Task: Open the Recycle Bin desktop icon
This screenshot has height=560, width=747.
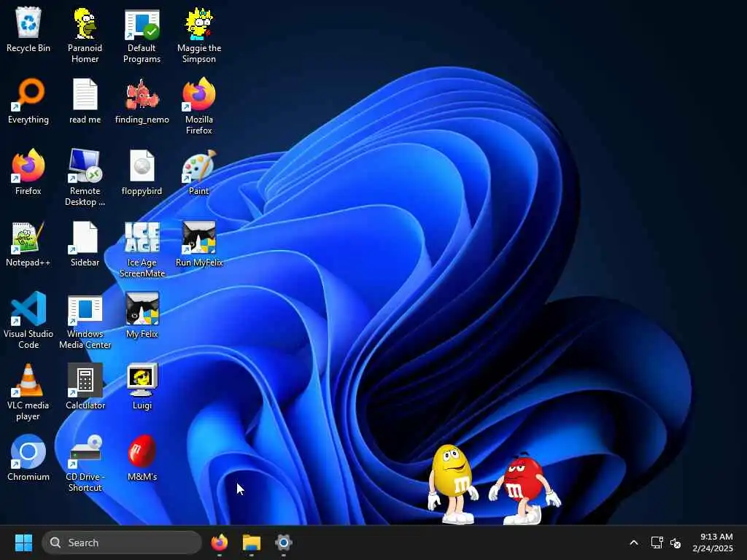Action: (28, 29)
